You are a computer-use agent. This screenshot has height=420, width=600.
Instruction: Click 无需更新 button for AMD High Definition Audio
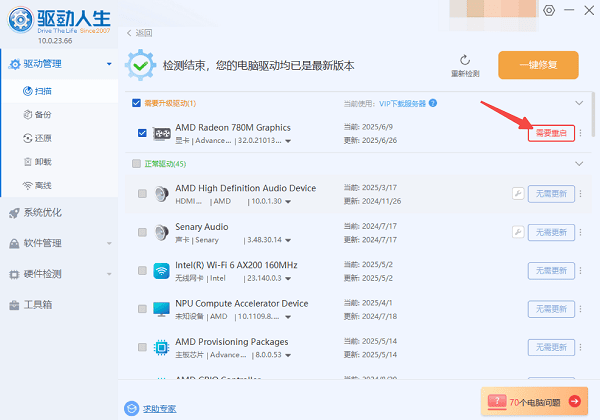551,194
